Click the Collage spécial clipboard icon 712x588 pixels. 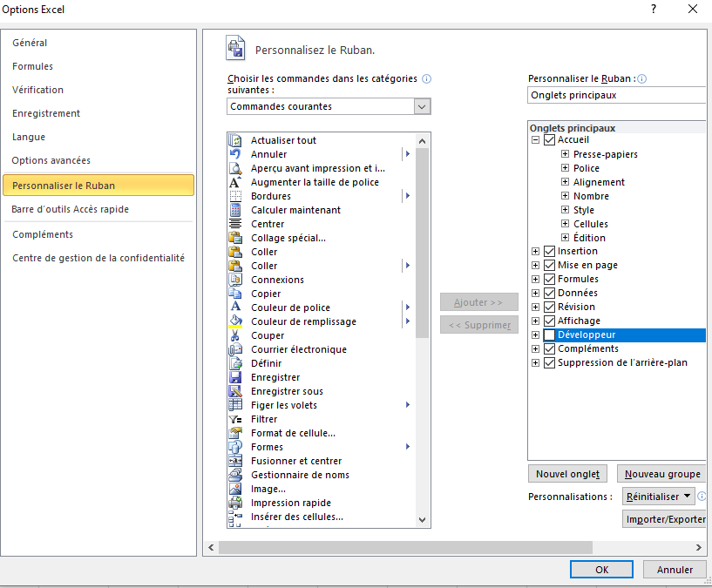(x=234, y=238)
